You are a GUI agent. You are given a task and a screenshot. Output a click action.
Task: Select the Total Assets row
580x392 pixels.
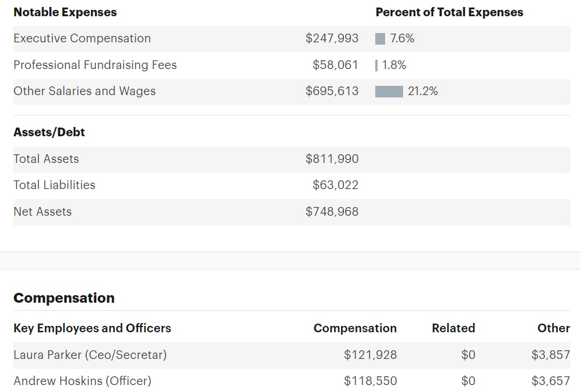coord(46,159)
